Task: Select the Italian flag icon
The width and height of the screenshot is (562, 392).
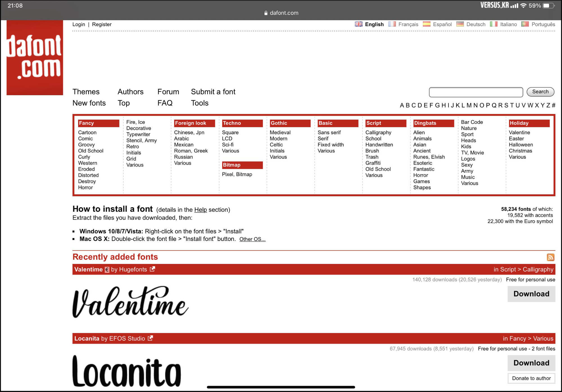Action: (x=494, y=24)
